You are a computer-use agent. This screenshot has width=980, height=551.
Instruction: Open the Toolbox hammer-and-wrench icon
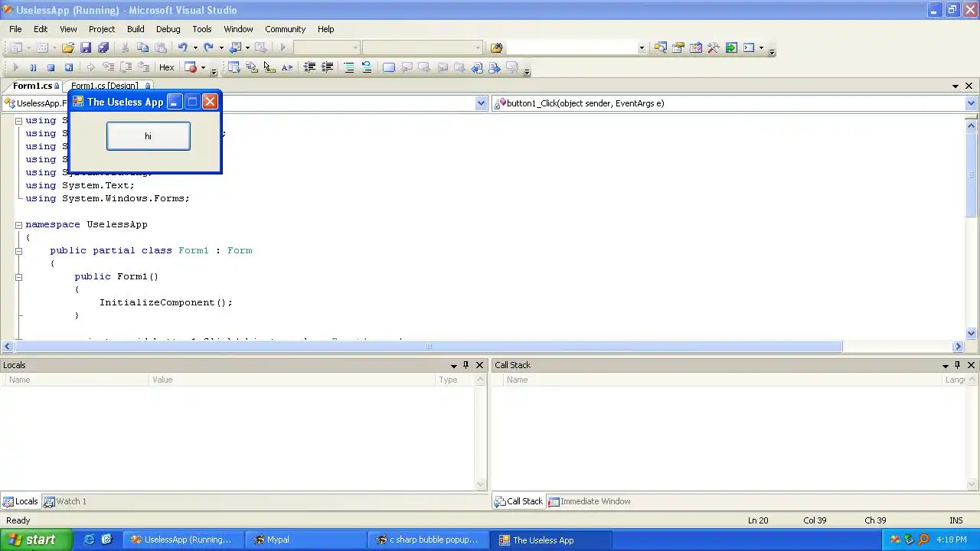[x=713, y=47]
